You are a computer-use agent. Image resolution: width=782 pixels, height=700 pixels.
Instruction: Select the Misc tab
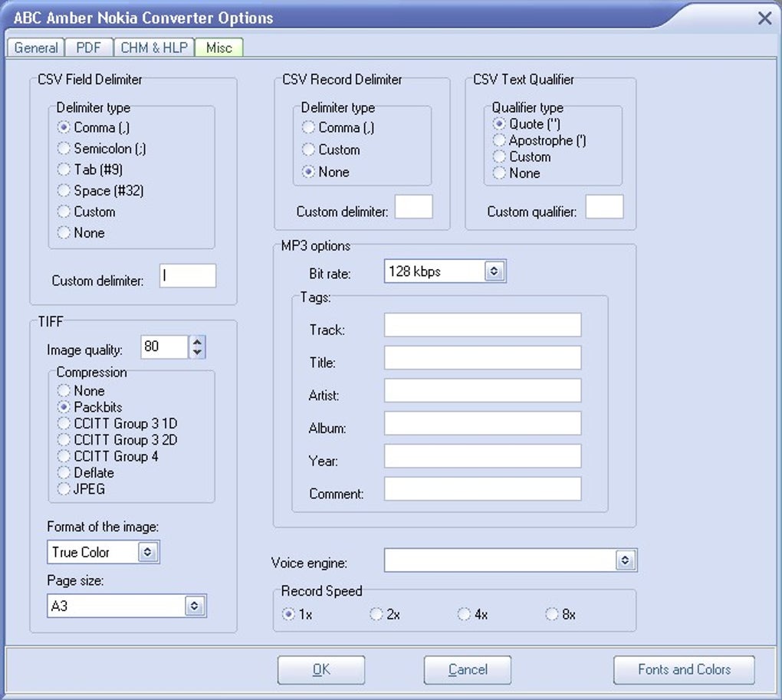coord(219,48)
